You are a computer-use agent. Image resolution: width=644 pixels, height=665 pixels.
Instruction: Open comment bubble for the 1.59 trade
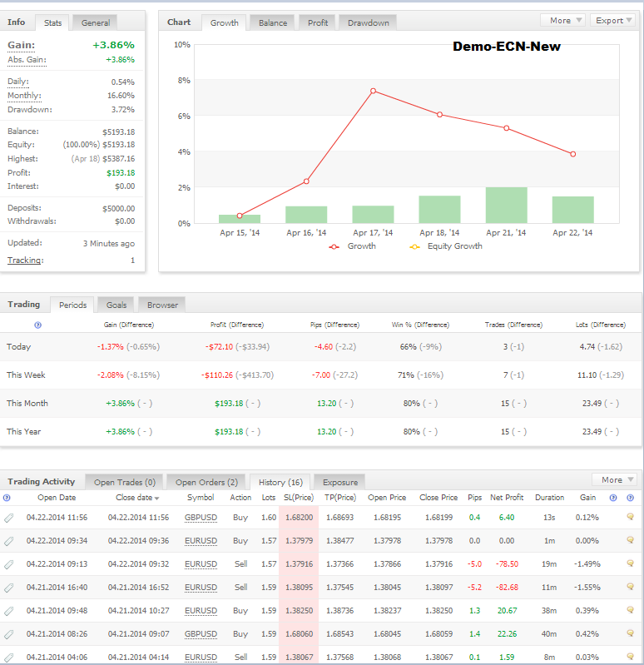coord(631,656)
